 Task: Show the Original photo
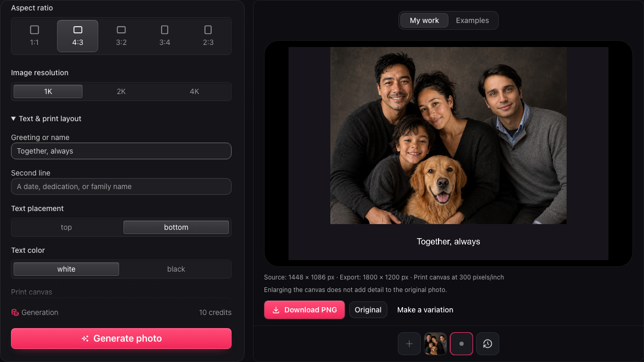[368, 310]
